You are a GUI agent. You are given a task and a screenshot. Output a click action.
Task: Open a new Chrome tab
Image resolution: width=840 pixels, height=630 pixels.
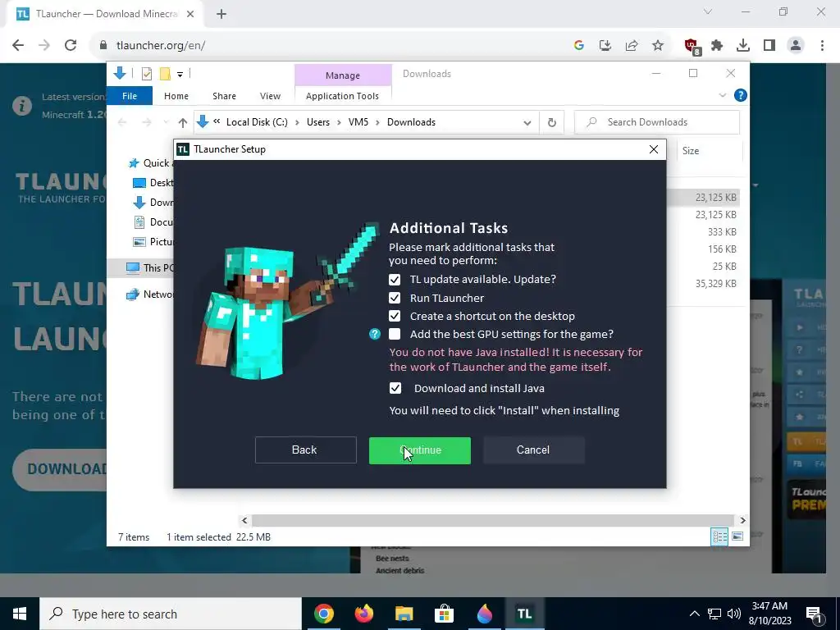221,15
